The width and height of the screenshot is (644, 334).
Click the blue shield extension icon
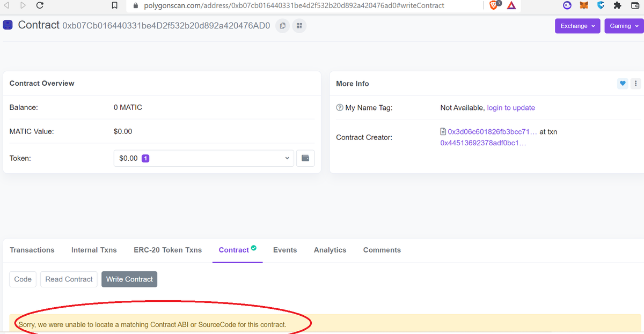601,6
